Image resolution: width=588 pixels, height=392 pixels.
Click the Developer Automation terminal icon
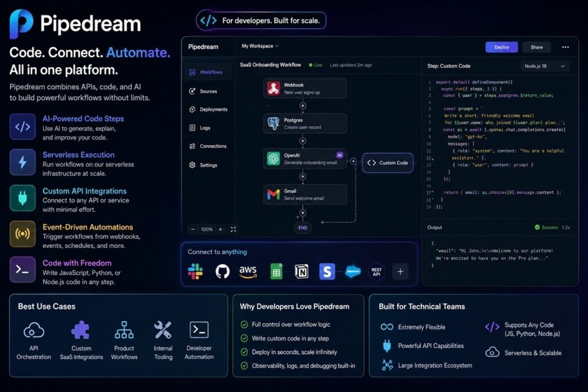click(199, 330)
